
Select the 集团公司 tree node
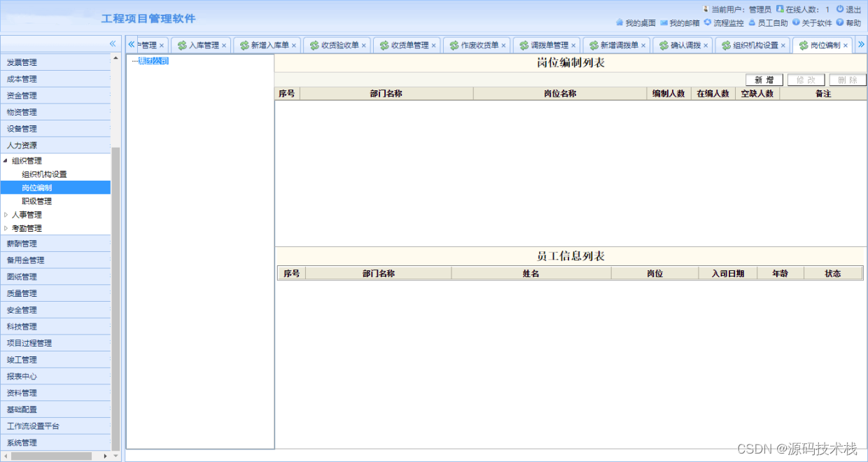(x=153, y=61)
